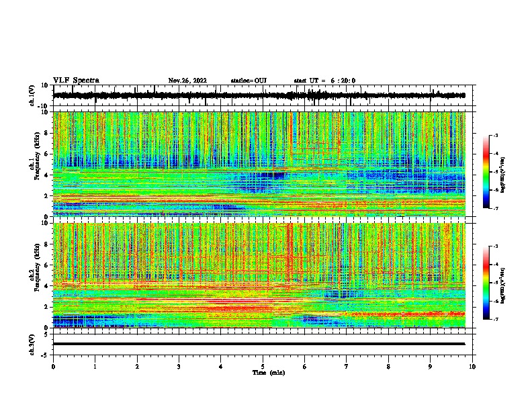Screen dimensions: 532x411
Task: Select the ch.2 "Frequency (kHz)" axis label
Action: pyautogui.click(x=37, y=267)
